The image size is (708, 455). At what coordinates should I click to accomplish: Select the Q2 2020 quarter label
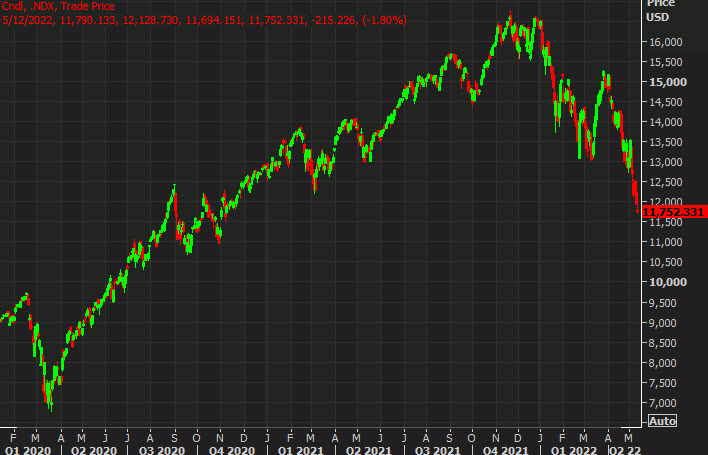coord(94,450)
